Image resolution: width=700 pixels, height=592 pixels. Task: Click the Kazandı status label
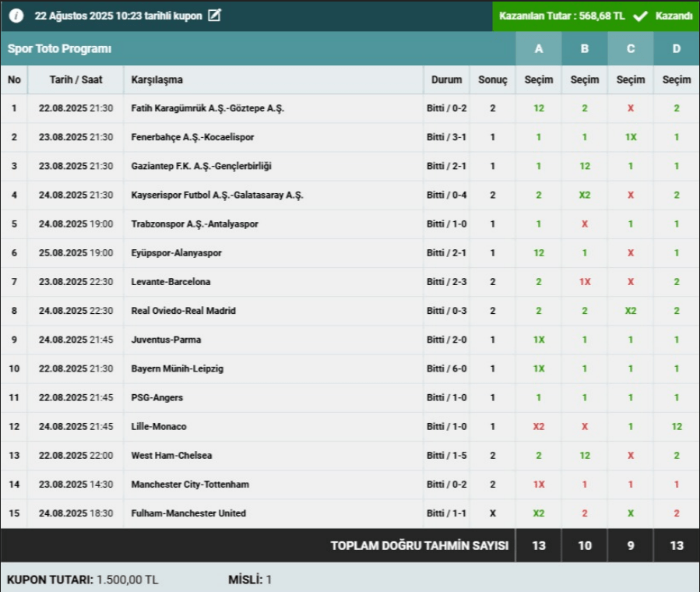(x=674, y=16)
